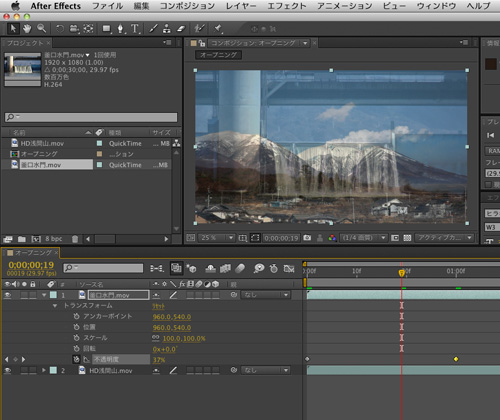Open the 編集 (Edit) menu
The height and width of the screenshot is (420, 500).
pos(141,6)
